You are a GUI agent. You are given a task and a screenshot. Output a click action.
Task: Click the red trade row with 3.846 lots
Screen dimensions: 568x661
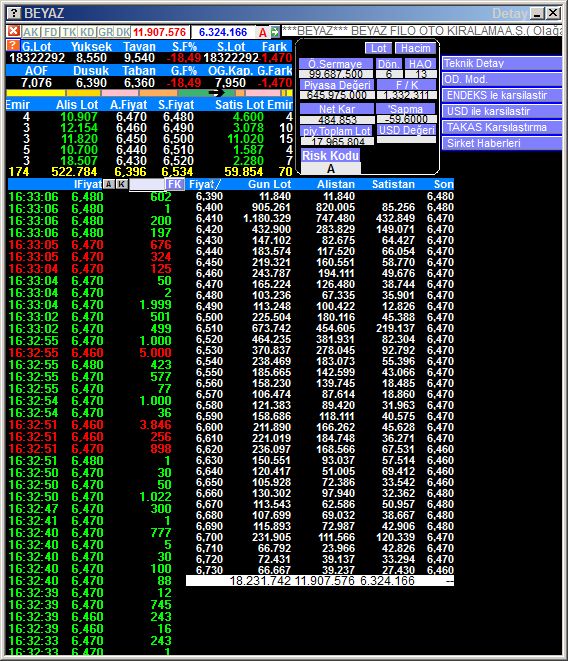90,425
